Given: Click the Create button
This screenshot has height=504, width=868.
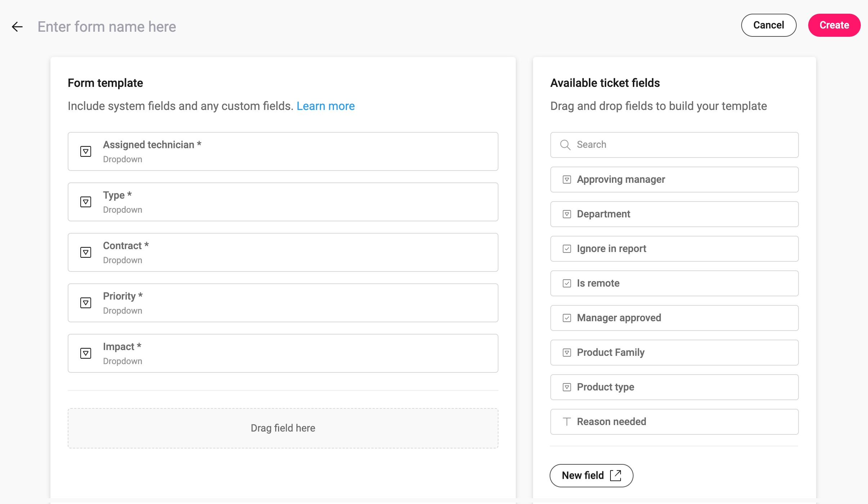Looking at the screenshot, I should click(x=834, y=25).
